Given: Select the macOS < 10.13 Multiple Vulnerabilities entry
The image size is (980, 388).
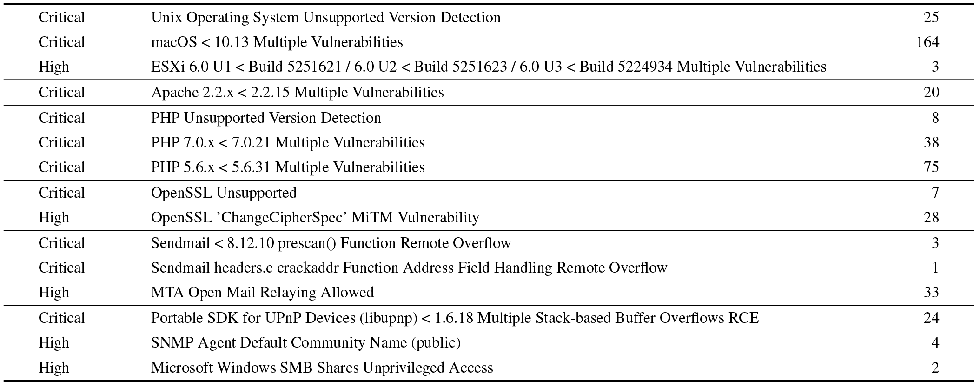Looking at the screenshot, I should [x=277, y=42].
